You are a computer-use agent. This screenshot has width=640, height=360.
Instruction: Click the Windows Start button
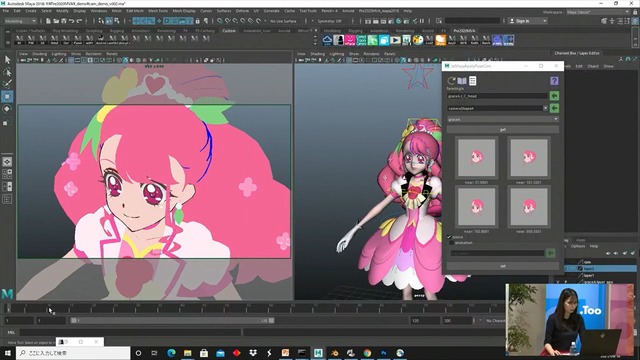coord(7,353)
